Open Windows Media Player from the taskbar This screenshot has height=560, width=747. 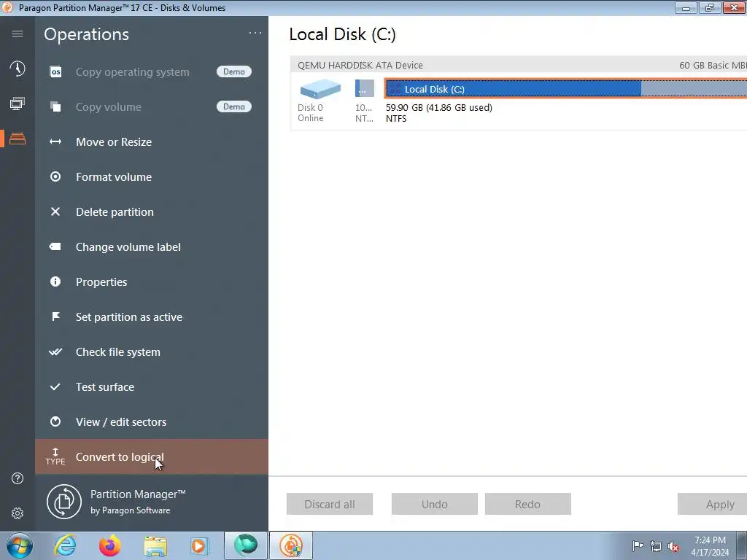[x=199, y=545]
